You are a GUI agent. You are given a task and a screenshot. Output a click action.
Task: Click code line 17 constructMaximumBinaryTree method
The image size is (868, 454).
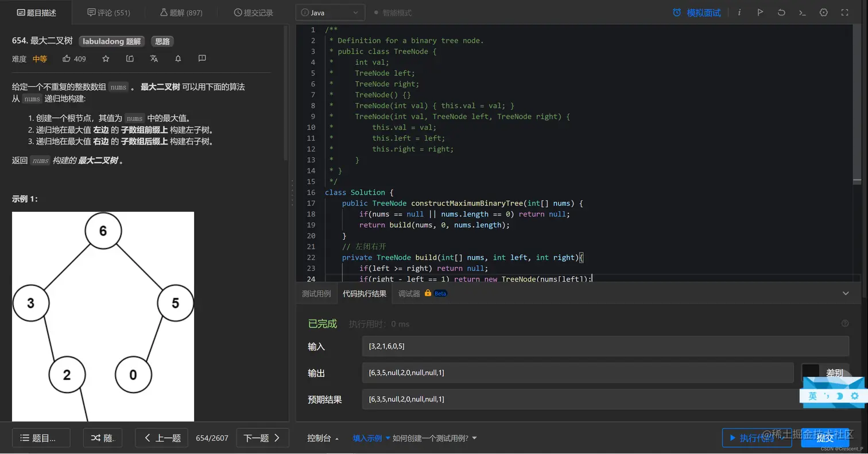(462, 203)
